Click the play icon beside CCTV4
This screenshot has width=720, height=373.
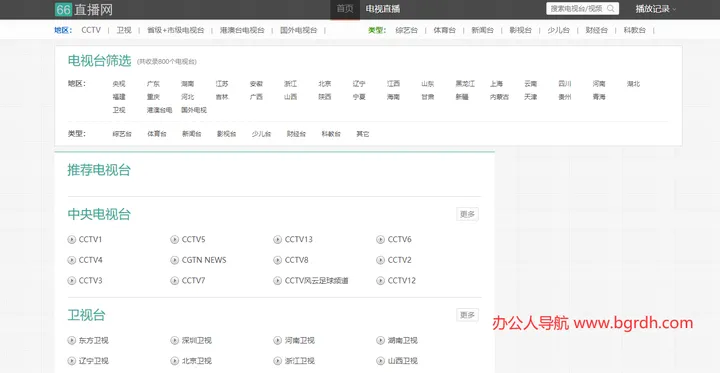[x=72, y=260]
